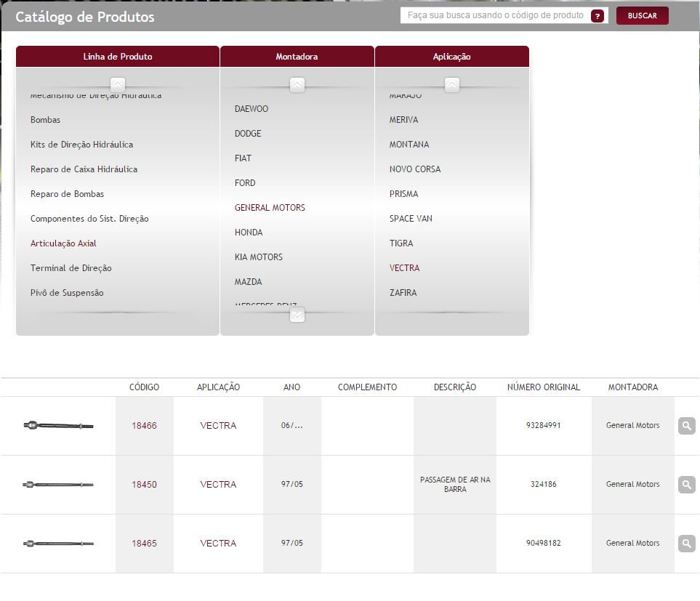Click the Aplicação panel header
700x601 pixels.
pyautogui.click(x=452, y=57)
